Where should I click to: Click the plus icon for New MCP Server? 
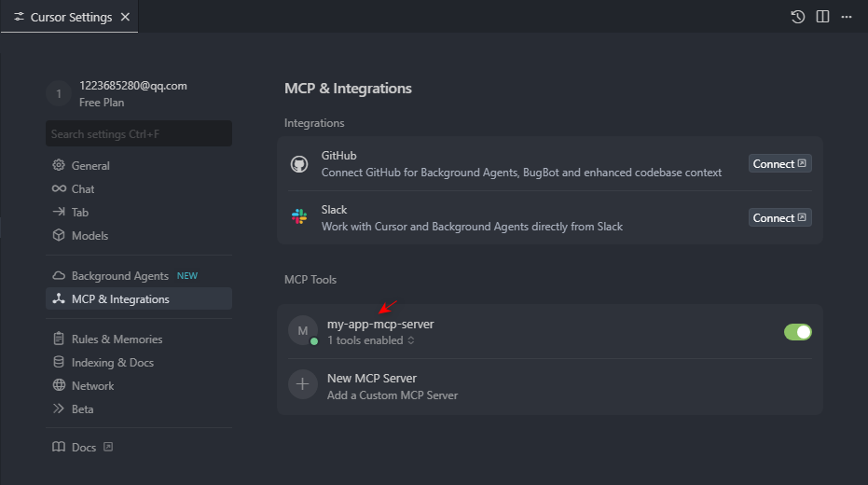pos(303,385)
